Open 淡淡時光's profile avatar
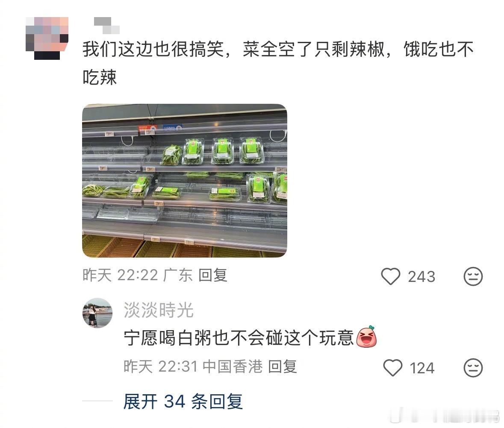This screenshot has width=504, height=428. 97,313
